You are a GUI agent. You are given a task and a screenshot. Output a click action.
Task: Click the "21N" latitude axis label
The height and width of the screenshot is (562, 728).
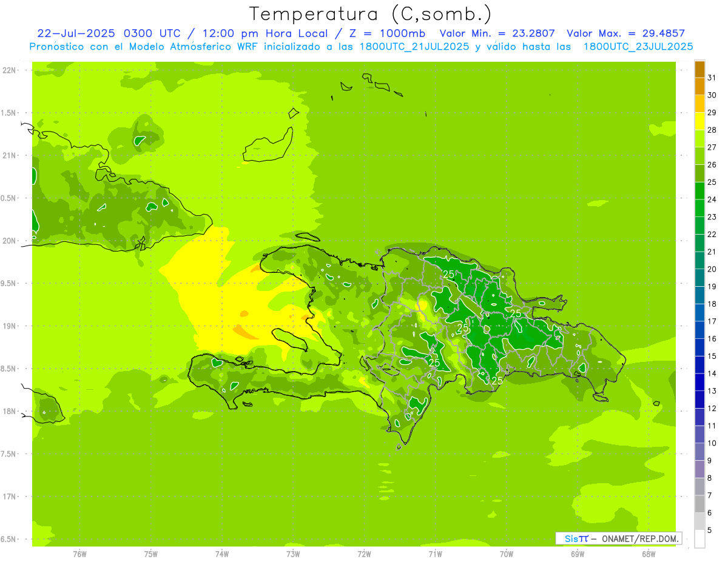pos(10,156)
